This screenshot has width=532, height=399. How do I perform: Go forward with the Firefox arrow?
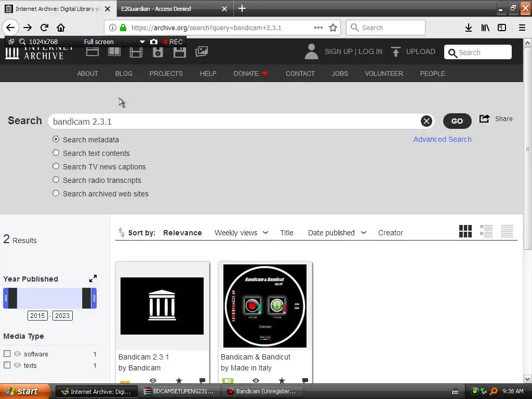[x=28, y=28]
